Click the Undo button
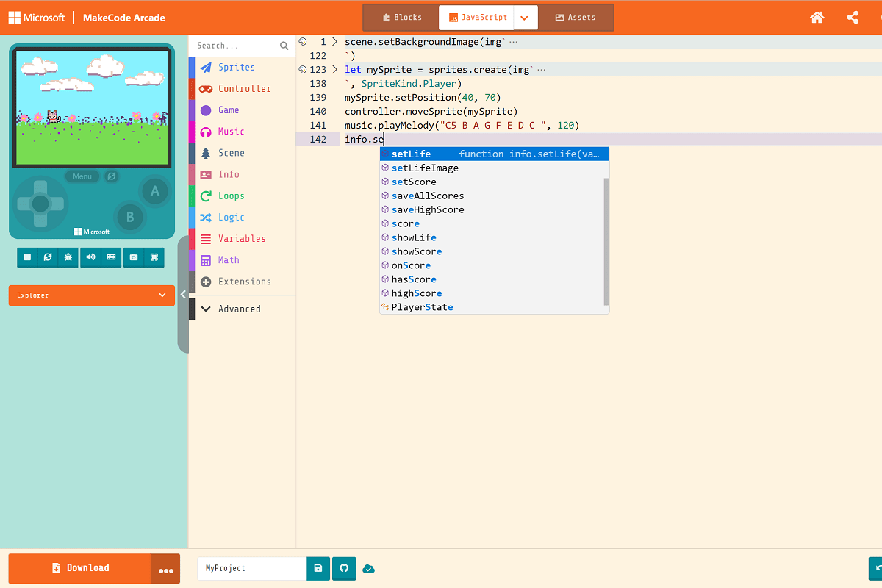The height and width of the screenshot is (588, 882). pyautogui.click(x=875, y=569)
